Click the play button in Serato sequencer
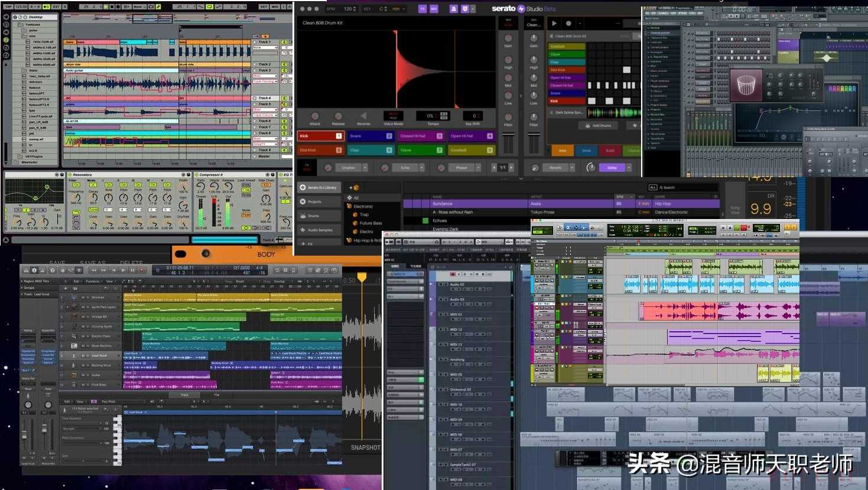868x490 pixels. point(554,24)
